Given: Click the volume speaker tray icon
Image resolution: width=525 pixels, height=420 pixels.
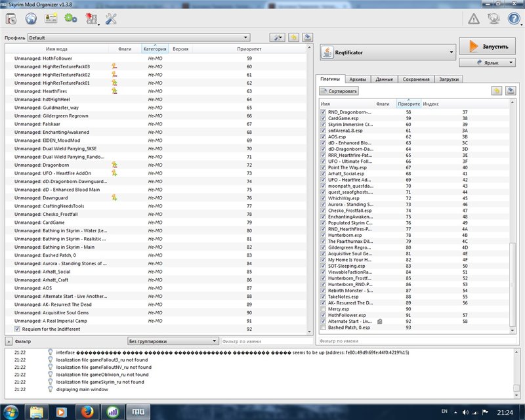Looking at the screenshot, I should [x=465, y=412].
